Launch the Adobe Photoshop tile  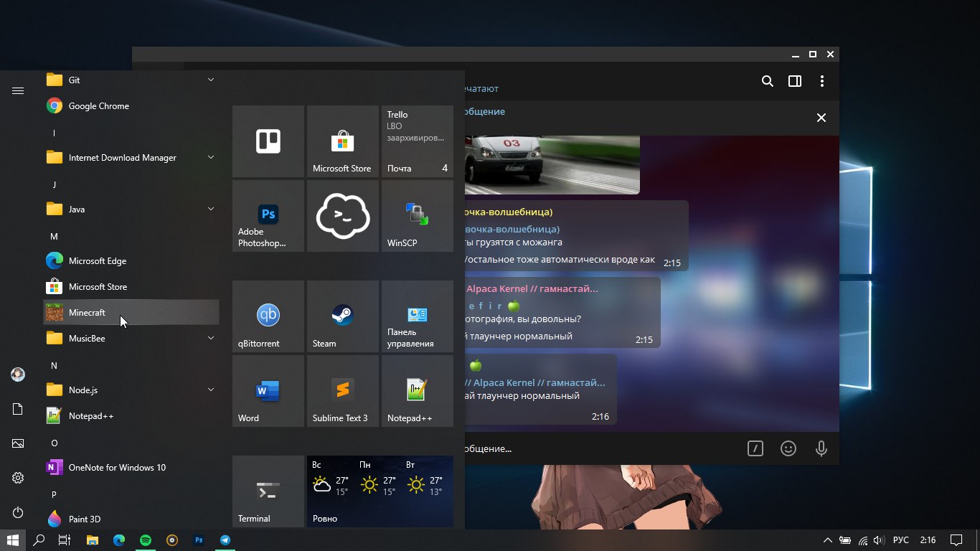point(268,216)
